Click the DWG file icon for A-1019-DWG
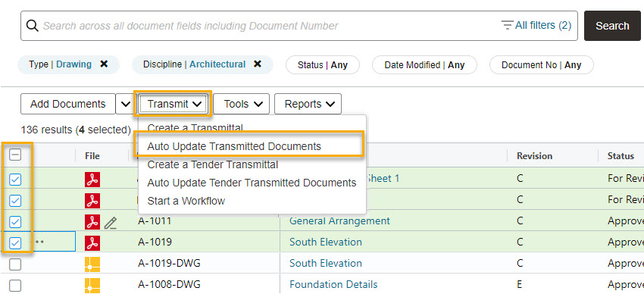The height and width of the screenshot is (294, 644). (x=92, y=264)
